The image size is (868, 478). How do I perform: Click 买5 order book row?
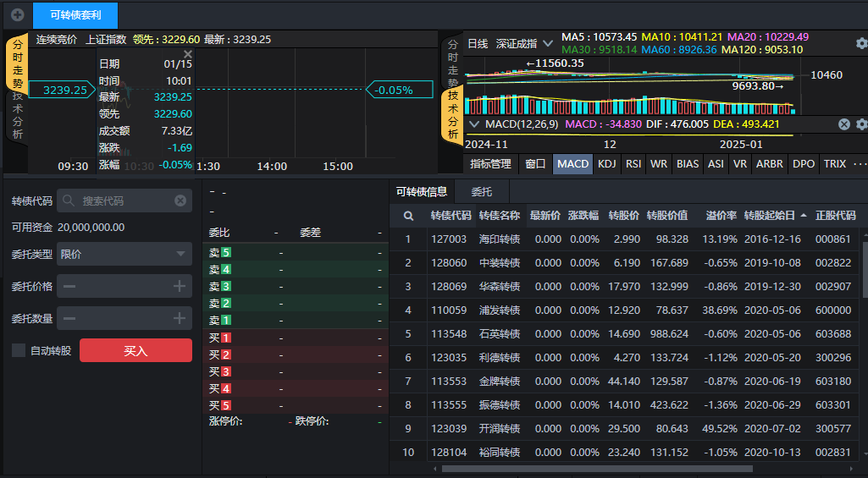[296, 405]
